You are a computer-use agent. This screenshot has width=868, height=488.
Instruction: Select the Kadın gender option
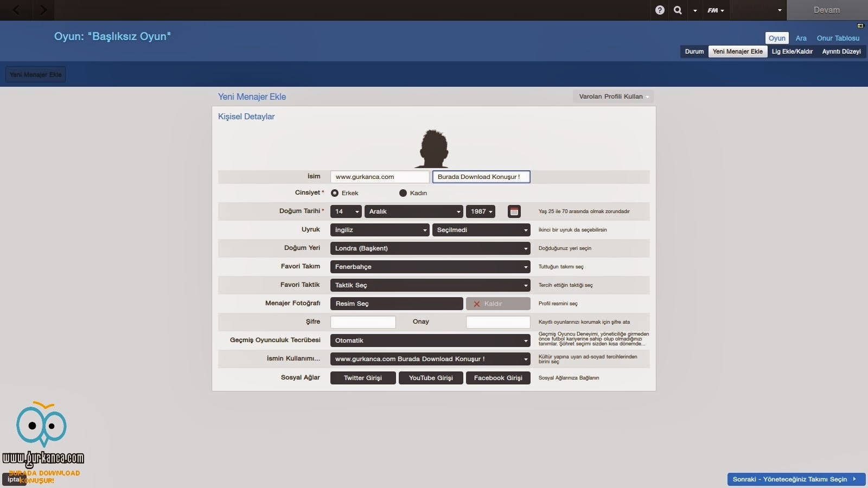[x=413, y=193]
